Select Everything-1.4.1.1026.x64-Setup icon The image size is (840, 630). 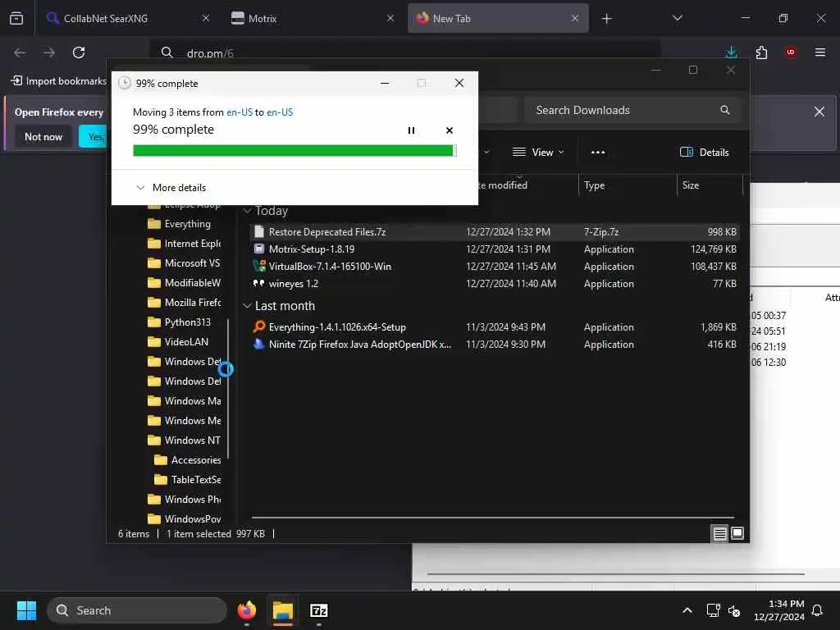click(x=259, y=326)
